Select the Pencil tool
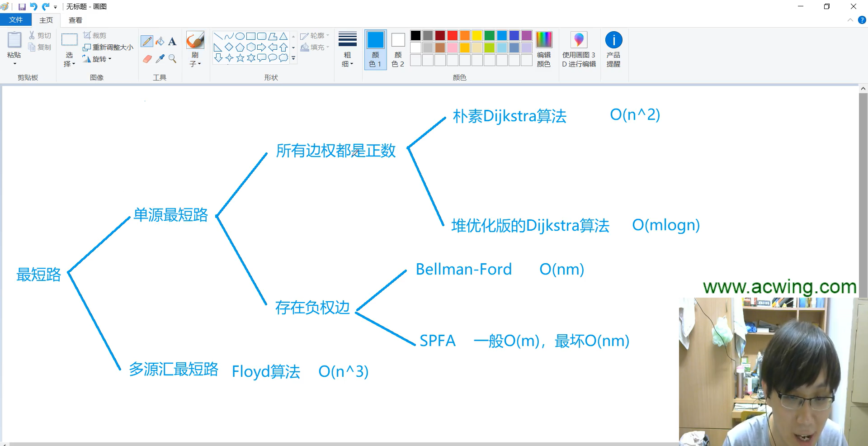868x446 pixels. (147, 41)
